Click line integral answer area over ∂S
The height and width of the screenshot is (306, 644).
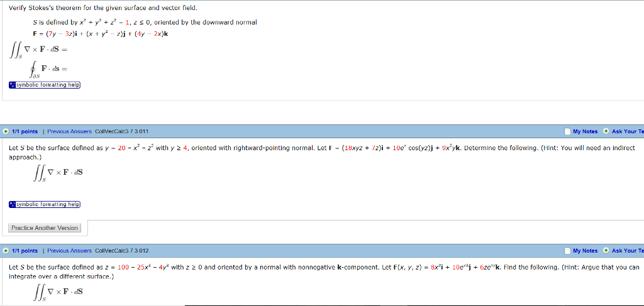click(x=48, y=70)
